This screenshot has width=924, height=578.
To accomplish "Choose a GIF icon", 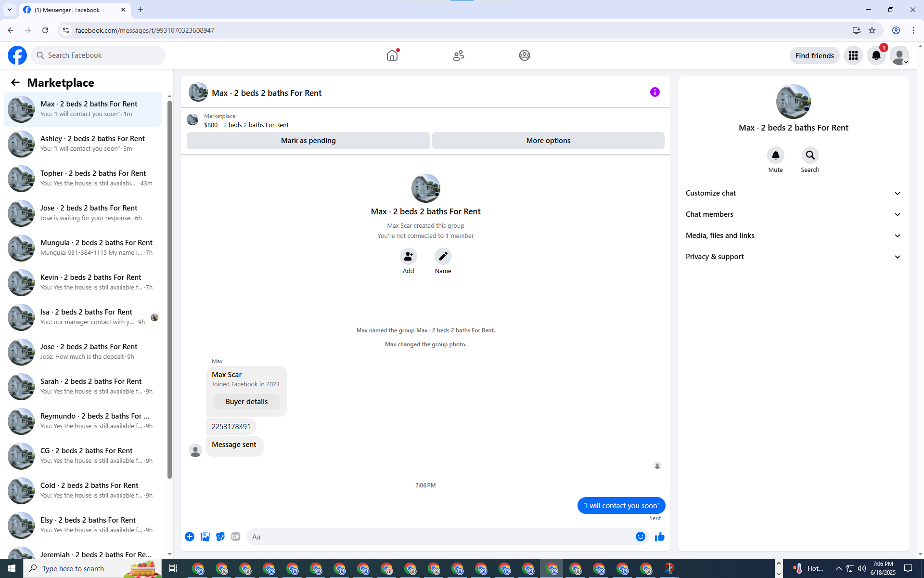I will point(236,537).
